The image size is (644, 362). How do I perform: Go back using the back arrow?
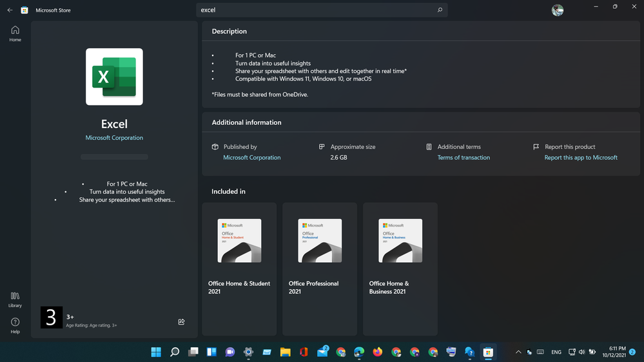pos(10,10)
